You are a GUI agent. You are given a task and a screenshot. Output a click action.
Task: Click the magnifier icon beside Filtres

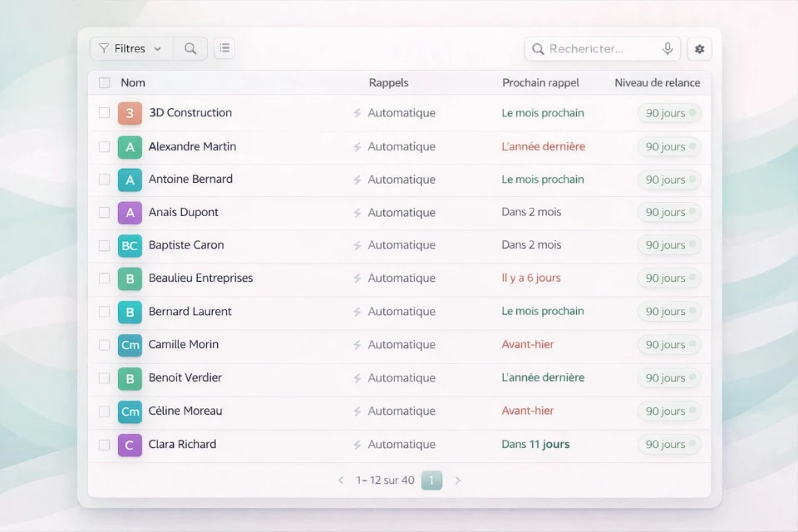(190, 49)
